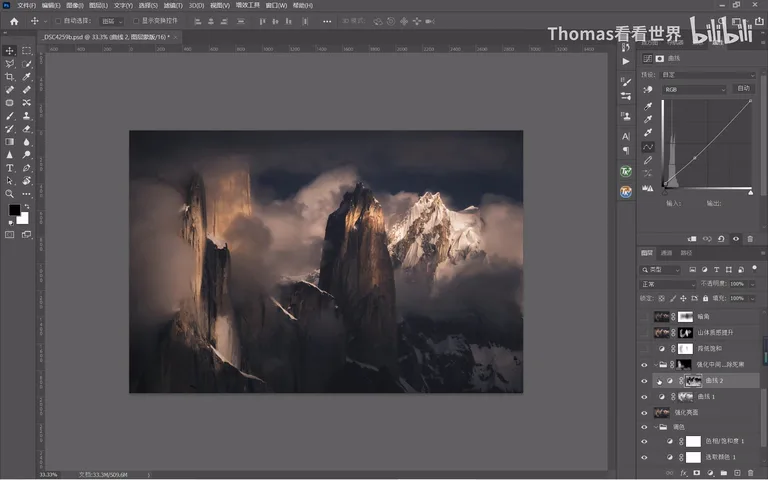Collapse the 强化中间 layer group
768x480 pixels.
[656, 364]
